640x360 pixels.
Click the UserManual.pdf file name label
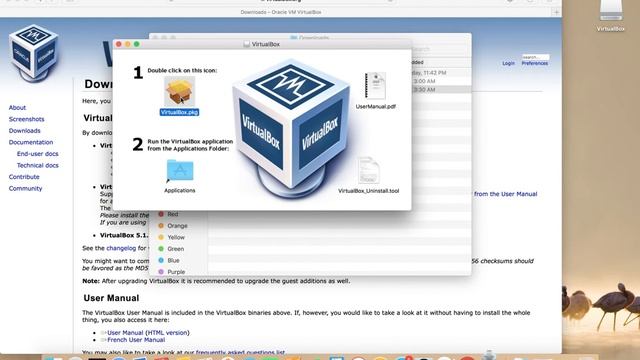(376, 107)
